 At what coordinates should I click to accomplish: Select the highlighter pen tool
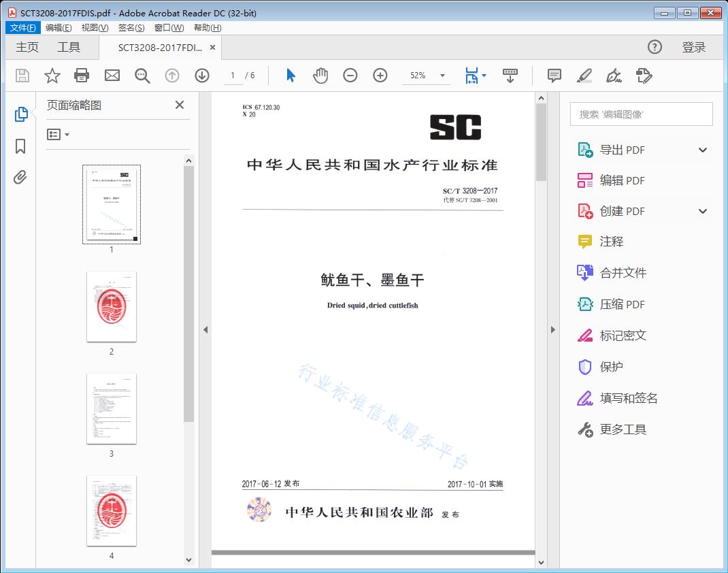coord(584,76)
